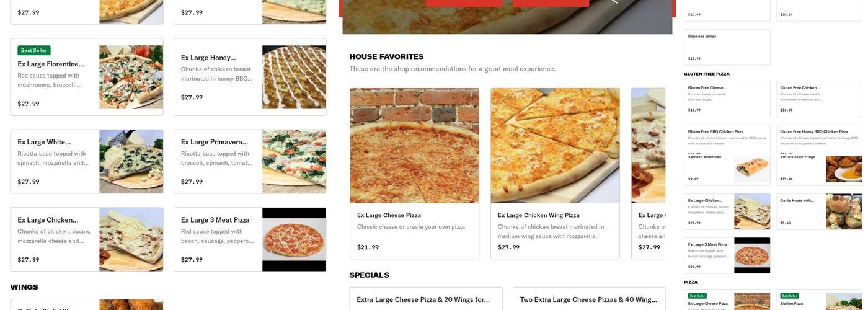Click the green Best Seller badge on Florentine
868x310 pixels.
click(x=34, y=50)
